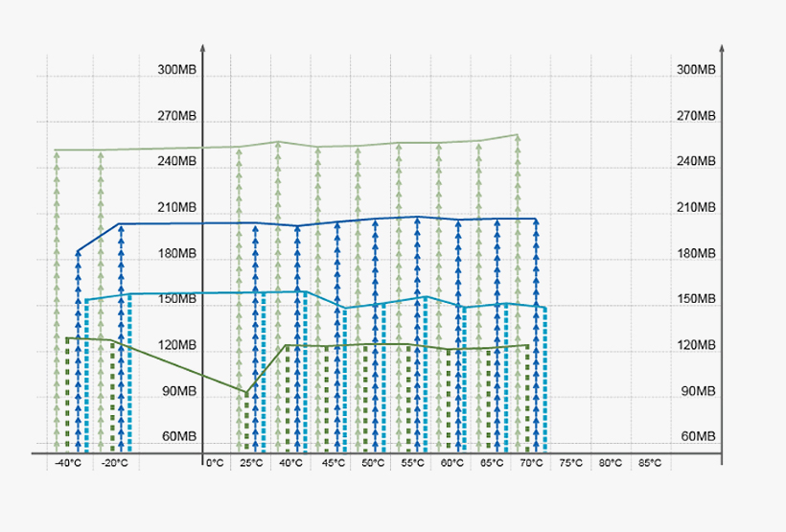The width and height of the screenshot is (786, 532).
Task: Select the 70°C temperature axis label
Action: 531,463
